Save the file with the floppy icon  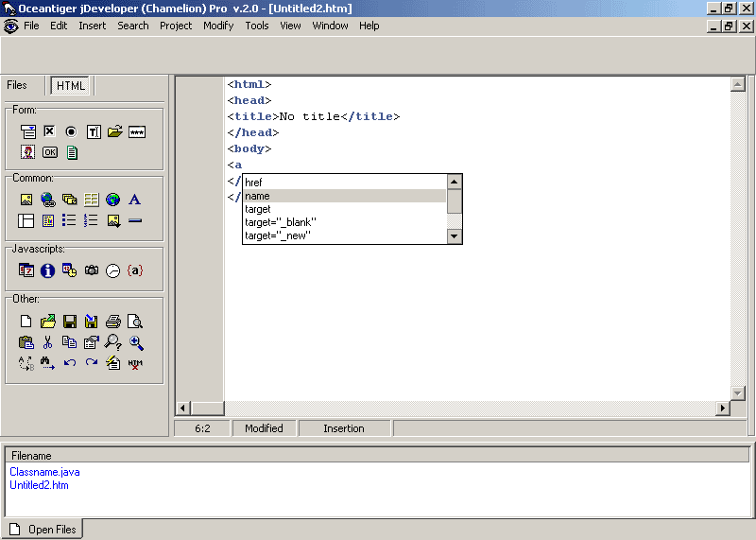[x=70, y=322]
